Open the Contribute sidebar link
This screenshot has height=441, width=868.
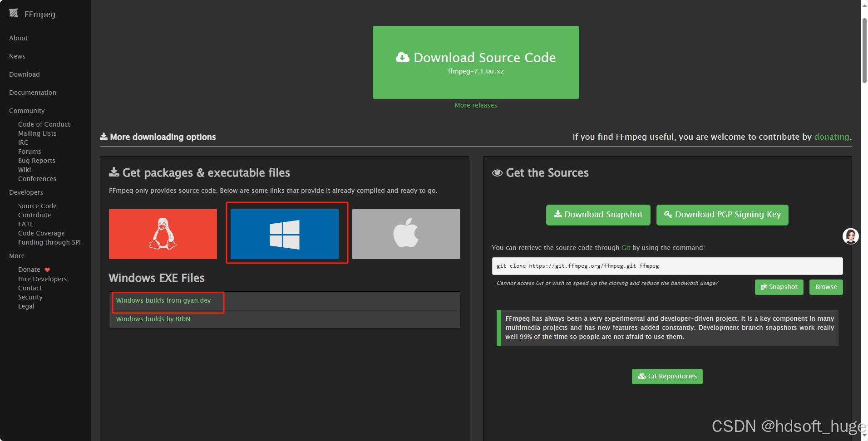point(35,215)
